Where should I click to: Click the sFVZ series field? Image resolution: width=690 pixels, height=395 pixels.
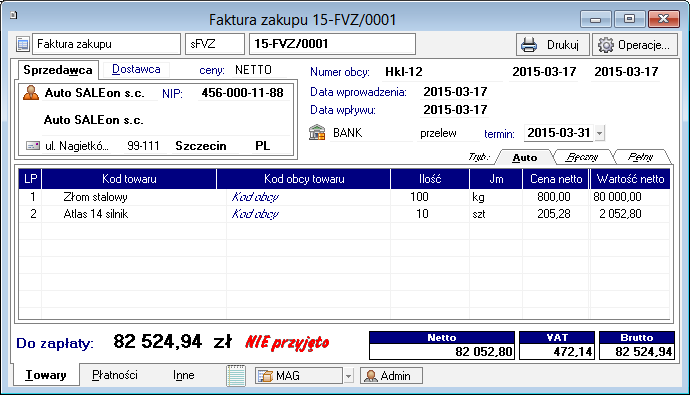coord(215,44)
